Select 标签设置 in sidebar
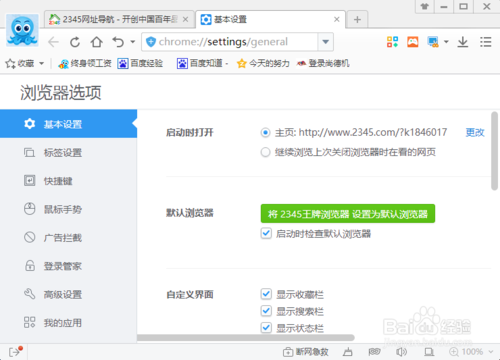500x360 pixels. pos(68,153)
